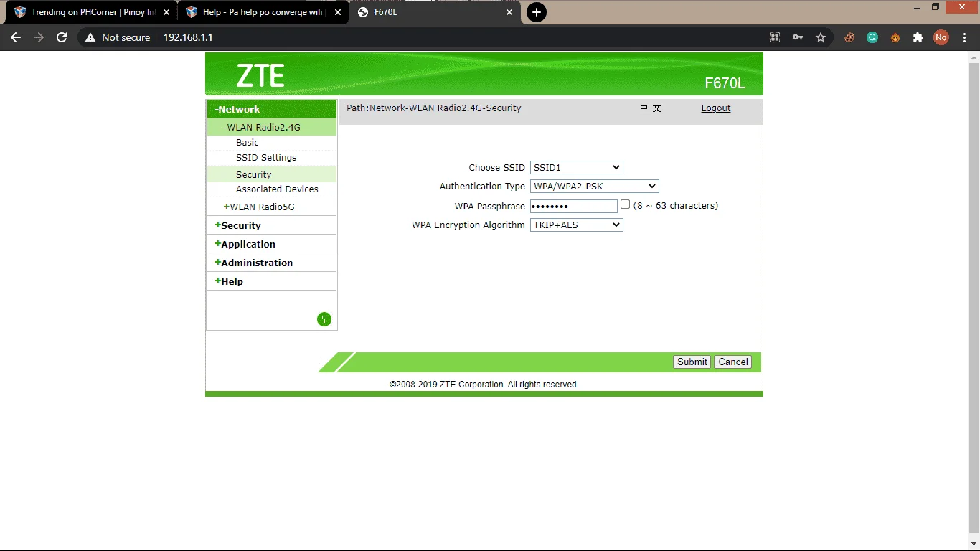Toggle the show passphrase checkbox
The image size is (980, 551).
(x=625, y=204)
